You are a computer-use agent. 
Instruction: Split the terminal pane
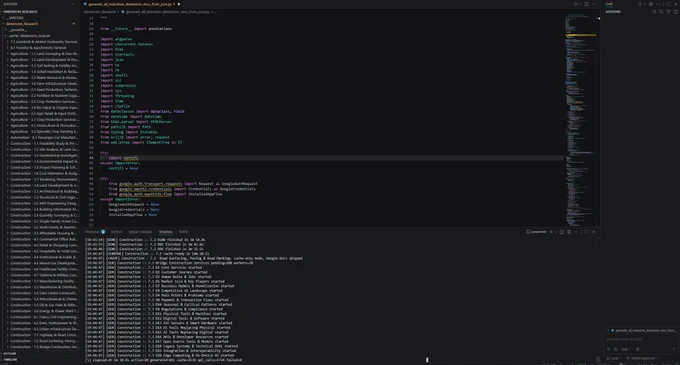[562, 232]
